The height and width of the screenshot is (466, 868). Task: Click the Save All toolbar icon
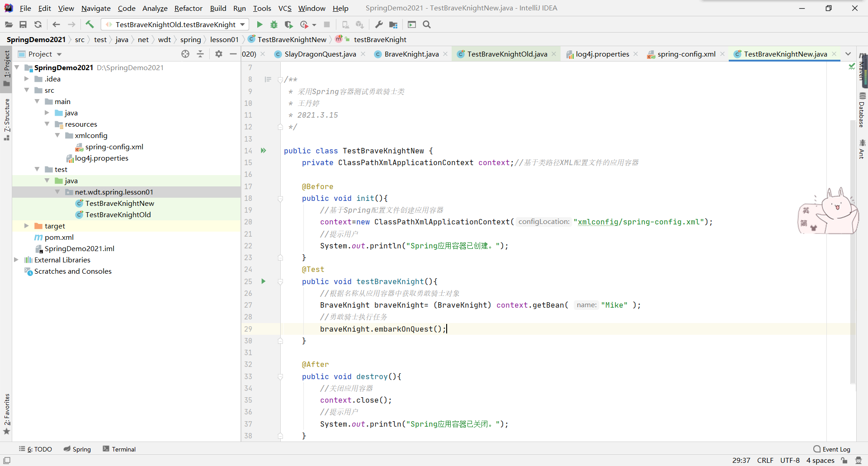23,24
